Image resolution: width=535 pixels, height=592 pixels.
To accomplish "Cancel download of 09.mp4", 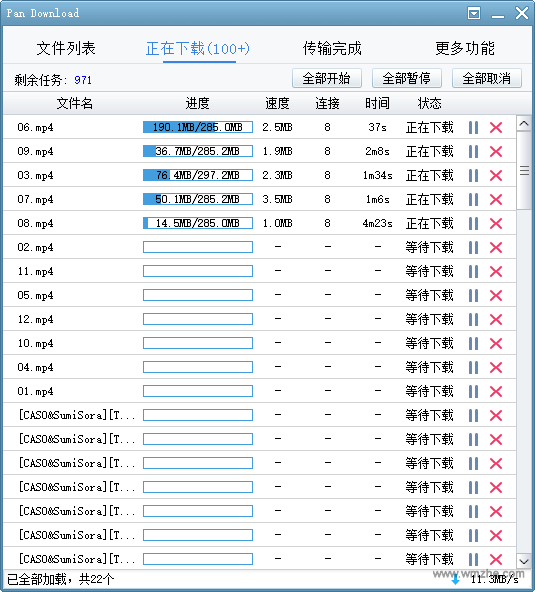I will (x=496, y=151).
